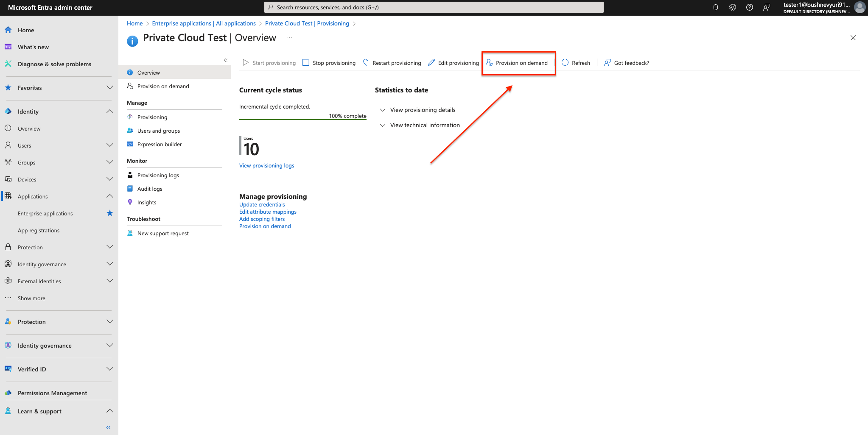Click View provisioning logs link
Viewport: 868px width, 435px height.
point(266,165)
